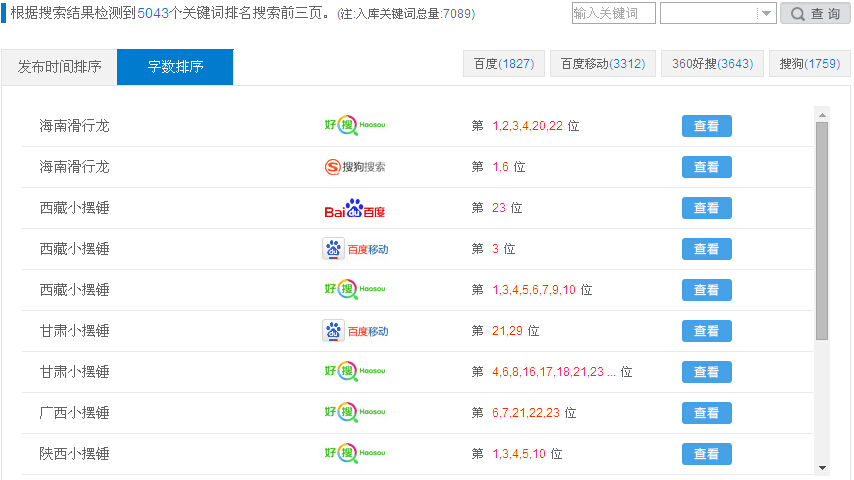
Task: Click the 查询 search button
Action: 815,13
